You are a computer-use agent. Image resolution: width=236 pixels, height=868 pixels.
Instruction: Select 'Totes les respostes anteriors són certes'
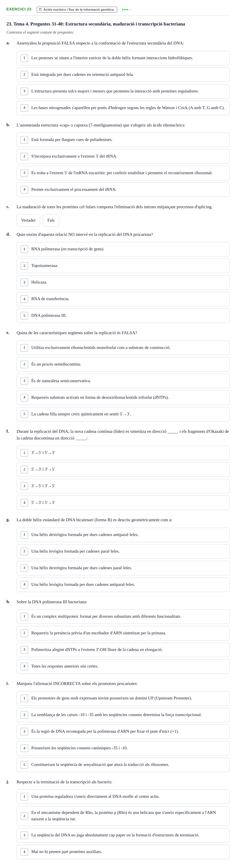123,666
